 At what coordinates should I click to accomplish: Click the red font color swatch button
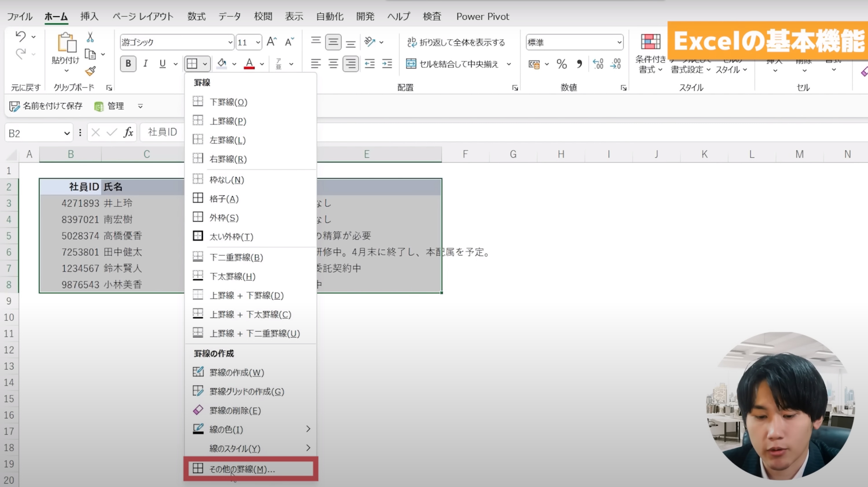point(249,63)
